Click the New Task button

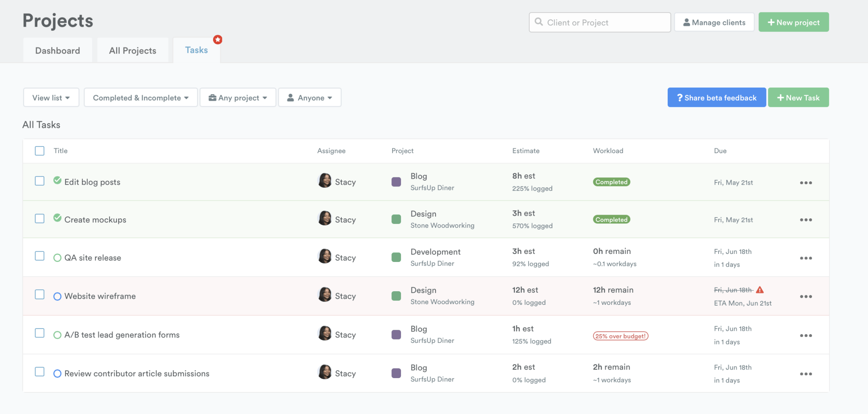798,97
